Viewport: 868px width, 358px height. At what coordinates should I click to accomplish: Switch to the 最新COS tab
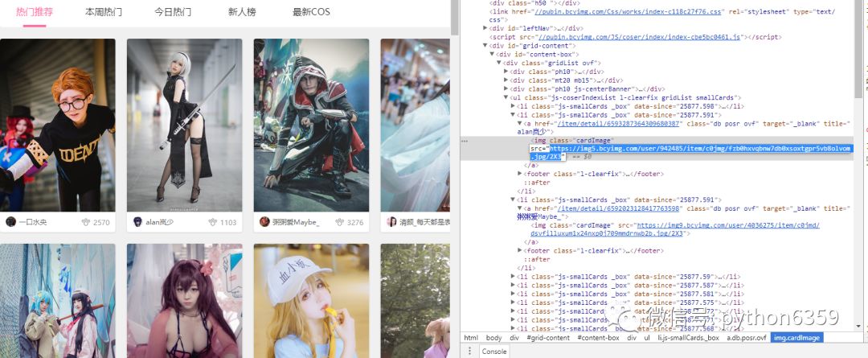coord(311,11)
